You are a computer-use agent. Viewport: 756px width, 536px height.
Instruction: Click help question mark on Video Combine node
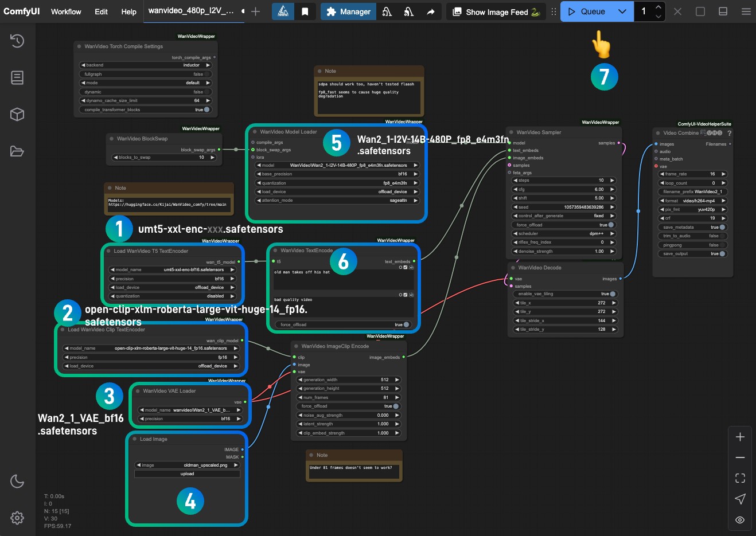pyautogui.click(x=729, y=133)
